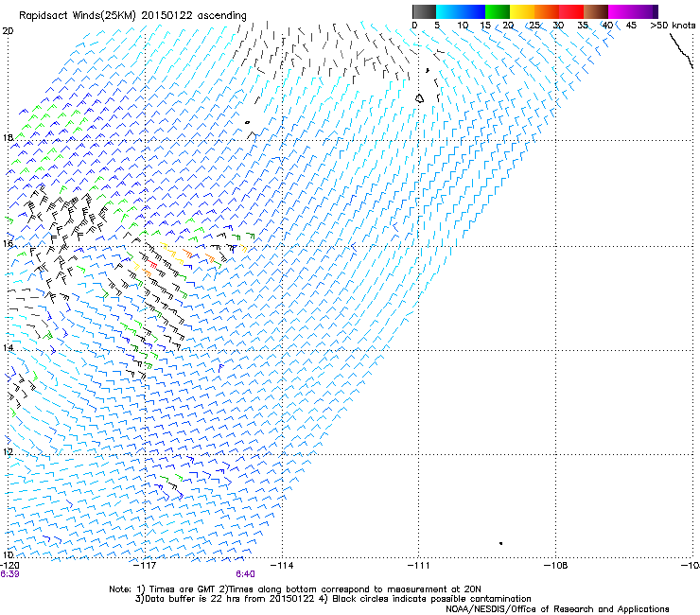Click the latitude label '16'

(8, 243)
